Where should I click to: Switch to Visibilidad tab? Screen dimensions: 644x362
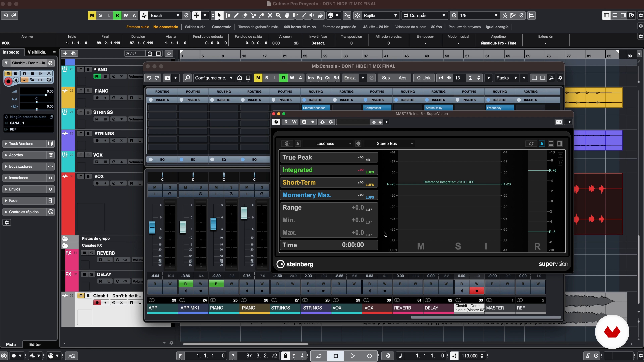coord(37,52)
